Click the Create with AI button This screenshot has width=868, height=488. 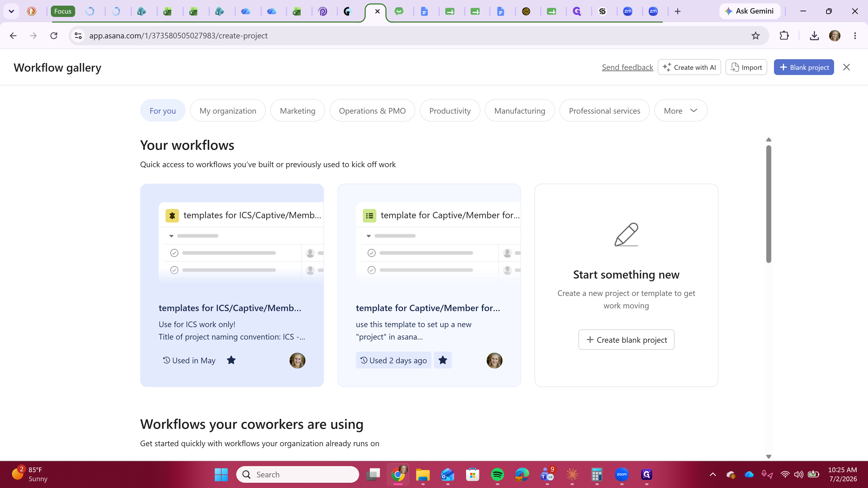pos(689,67)
